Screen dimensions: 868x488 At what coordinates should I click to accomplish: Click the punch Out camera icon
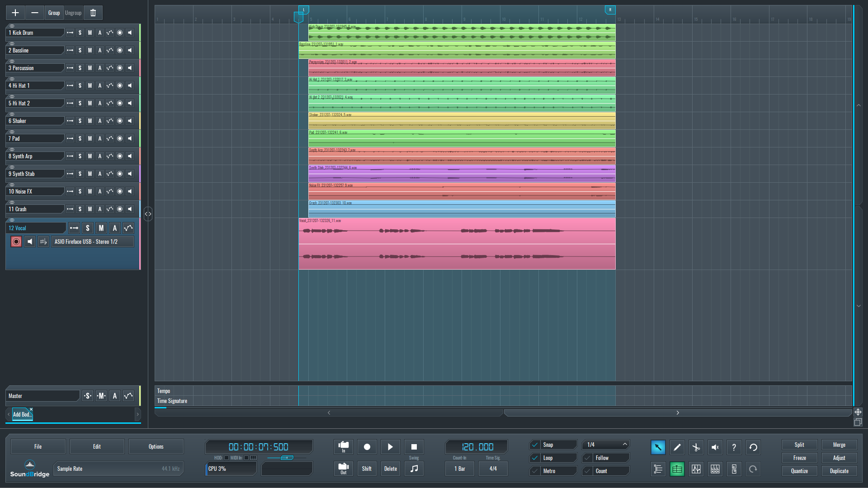344,468
